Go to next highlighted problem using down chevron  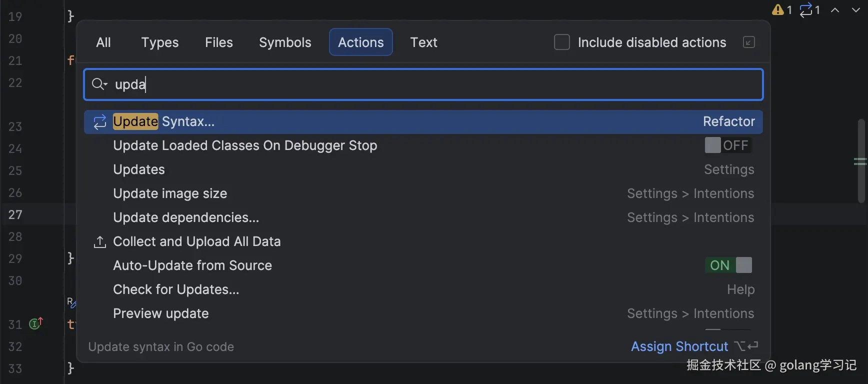tap(856, 10)
